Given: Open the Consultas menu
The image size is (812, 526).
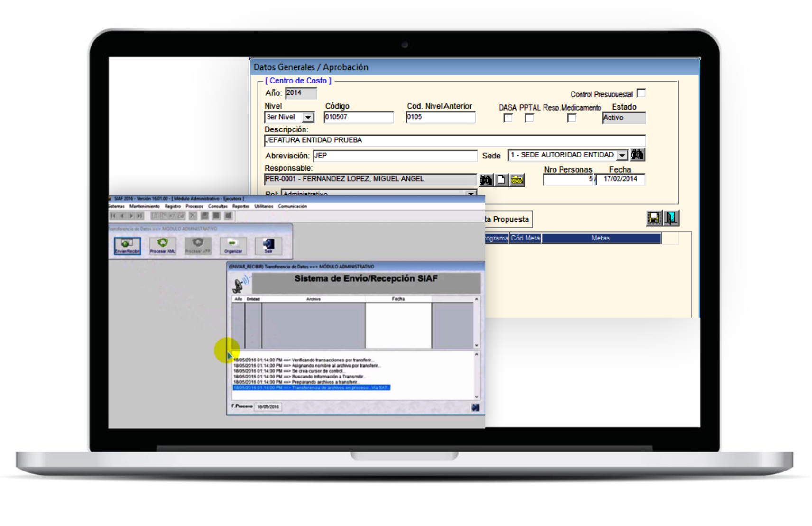Looking at the screenshot, I should (x=218, y=206).
